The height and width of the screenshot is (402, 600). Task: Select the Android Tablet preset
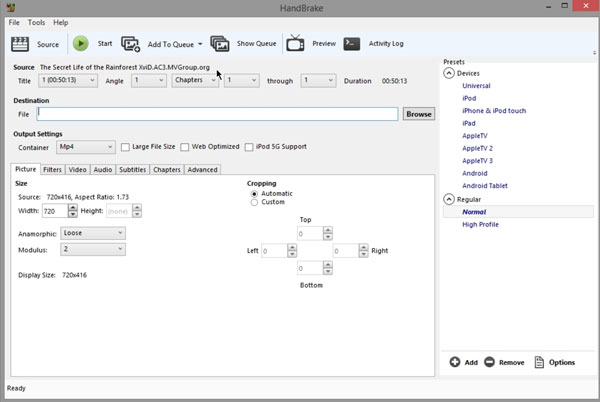[x=485, y=186]
